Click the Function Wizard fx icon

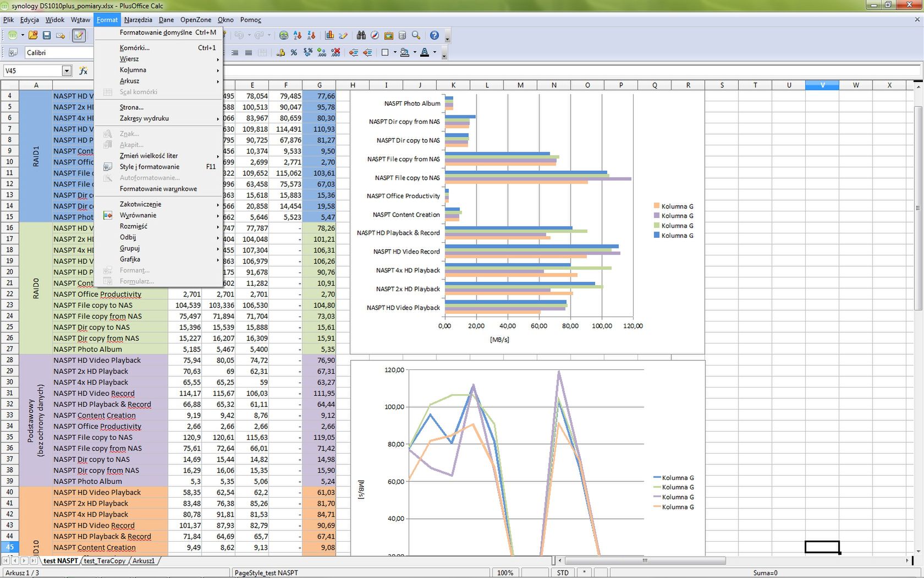pyautogui.click(x=84, y=70)
